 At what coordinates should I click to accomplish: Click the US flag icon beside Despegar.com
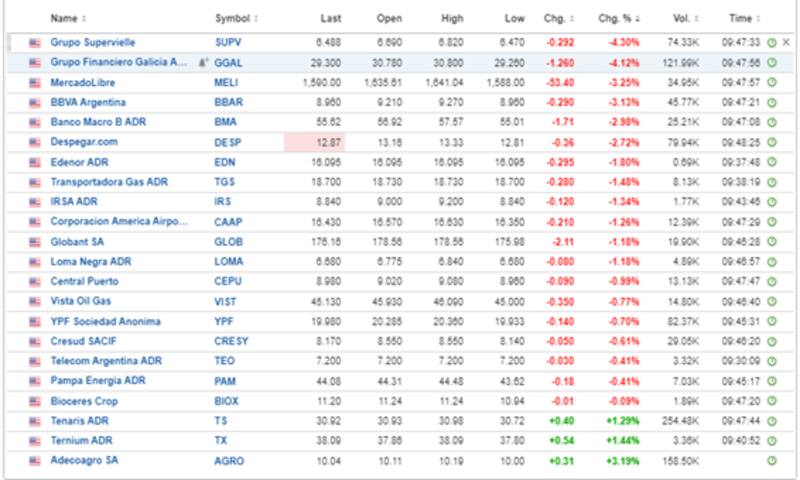point(35,142)
